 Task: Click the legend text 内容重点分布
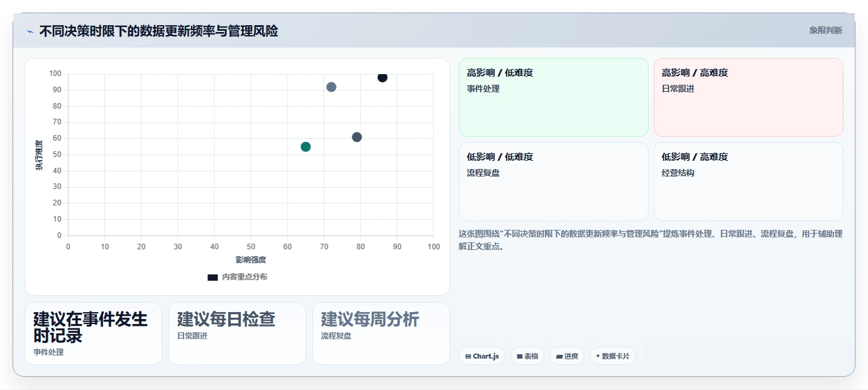[x=244, y=277]
